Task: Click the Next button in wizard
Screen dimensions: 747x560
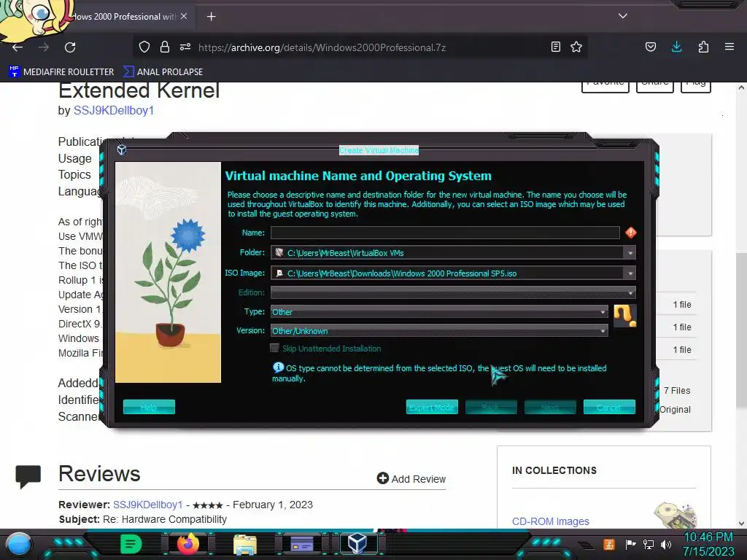Action: pyautogui.click(x=550, y=407)
